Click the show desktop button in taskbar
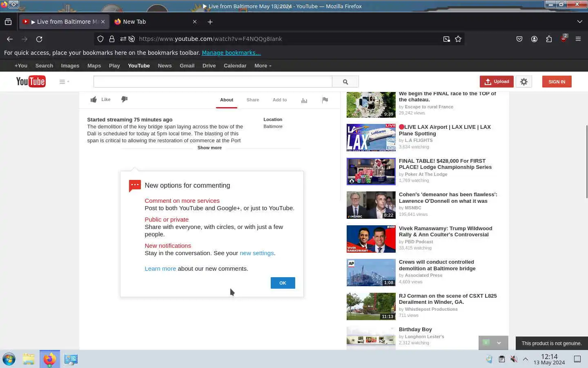 (x=577, y=359)
